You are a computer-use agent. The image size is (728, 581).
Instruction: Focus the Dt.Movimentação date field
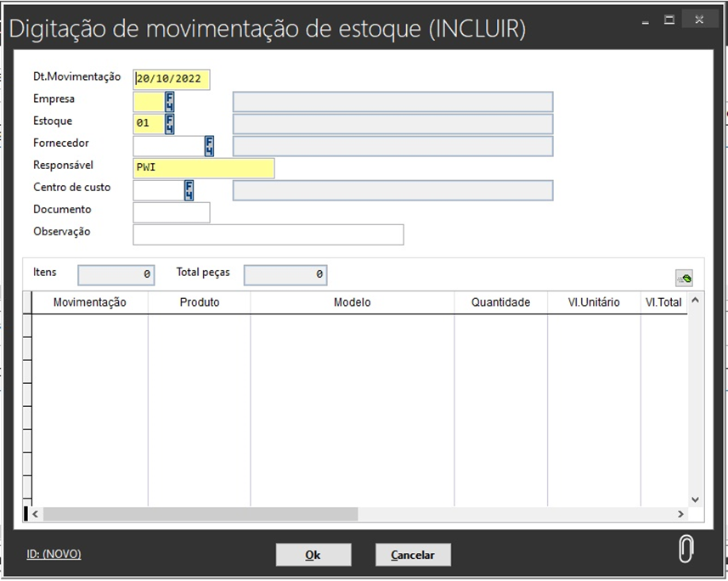(172, 80)
